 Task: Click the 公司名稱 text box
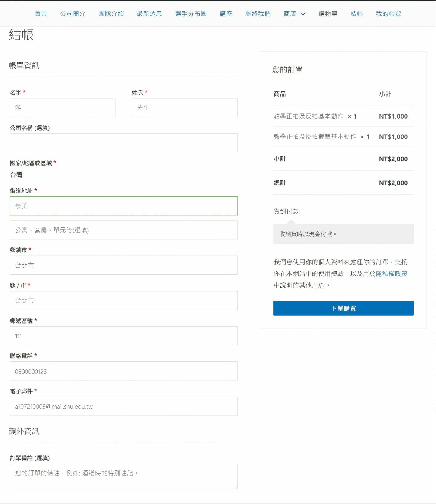click(124, 143)
